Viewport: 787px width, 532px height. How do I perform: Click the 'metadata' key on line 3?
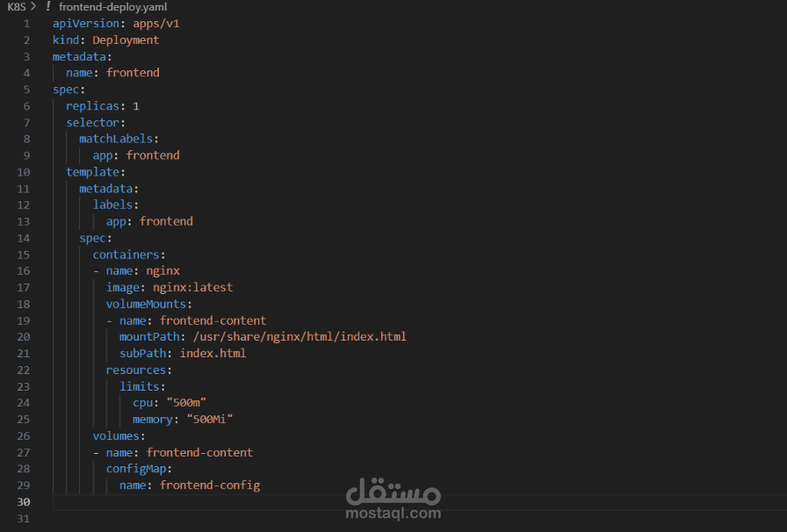(x=79, y=57)
